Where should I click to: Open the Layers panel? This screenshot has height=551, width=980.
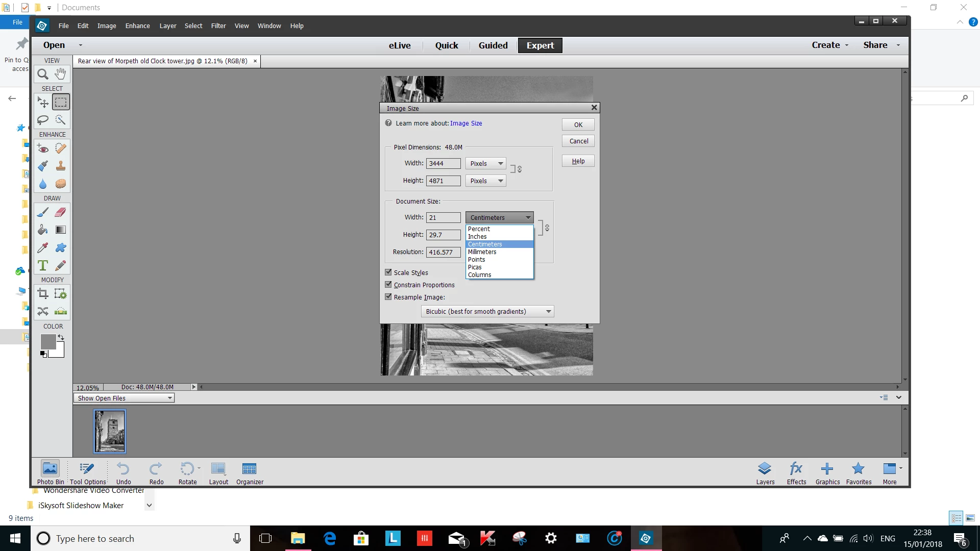tap(765, 472)
